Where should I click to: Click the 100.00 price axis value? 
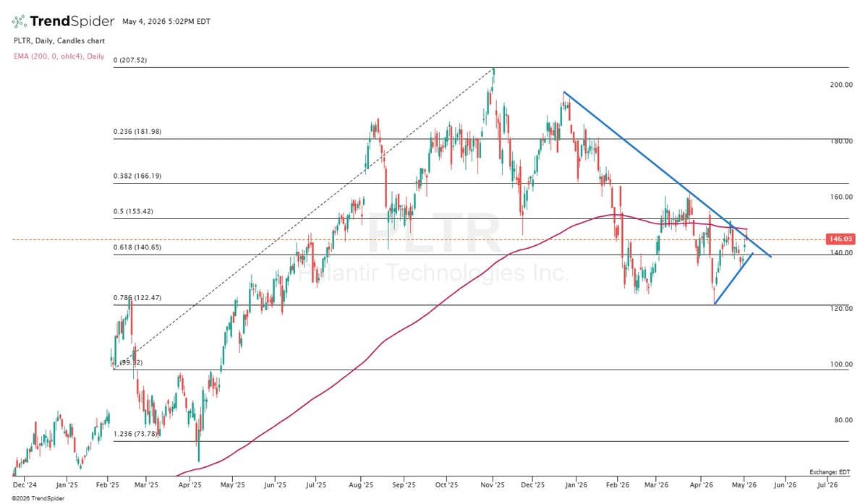point(842,365)
